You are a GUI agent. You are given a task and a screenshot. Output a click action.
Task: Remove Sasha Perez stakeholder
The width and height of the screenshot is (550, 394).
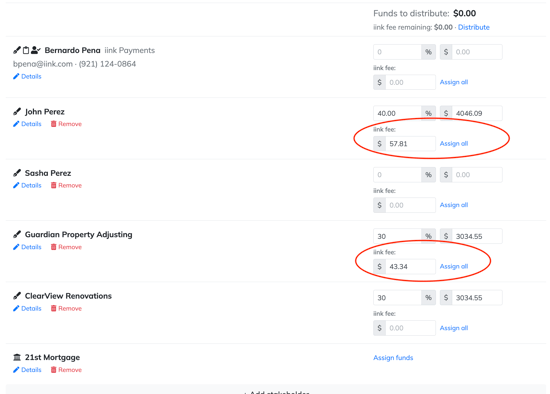click(x=66, y=185)
